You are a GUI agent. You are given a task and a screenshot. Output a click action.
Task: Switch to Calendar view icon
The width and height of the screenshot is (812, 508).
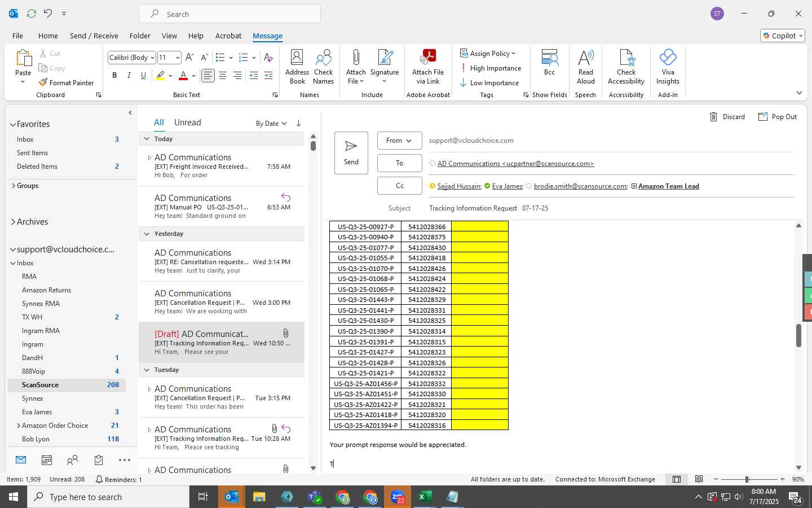pyautogui.click(x=47, y=461)
